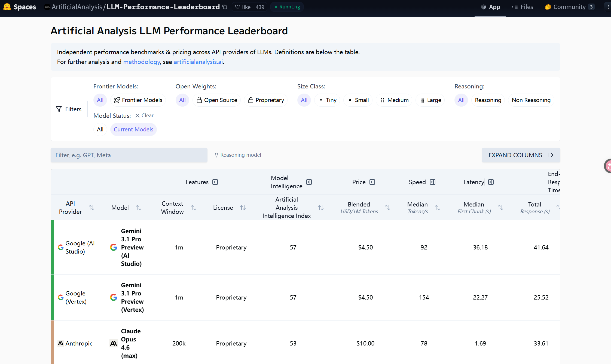Click the EXPAND COLUMNS button
The width and height of the screenshot is (611, 364).
point(521,155)
